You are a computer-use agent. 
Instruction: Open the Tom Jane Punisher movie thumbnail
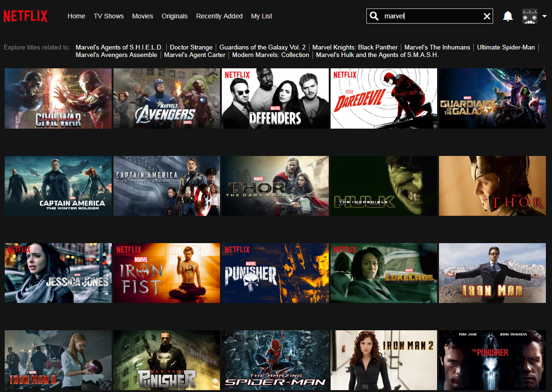click(493, 360)
